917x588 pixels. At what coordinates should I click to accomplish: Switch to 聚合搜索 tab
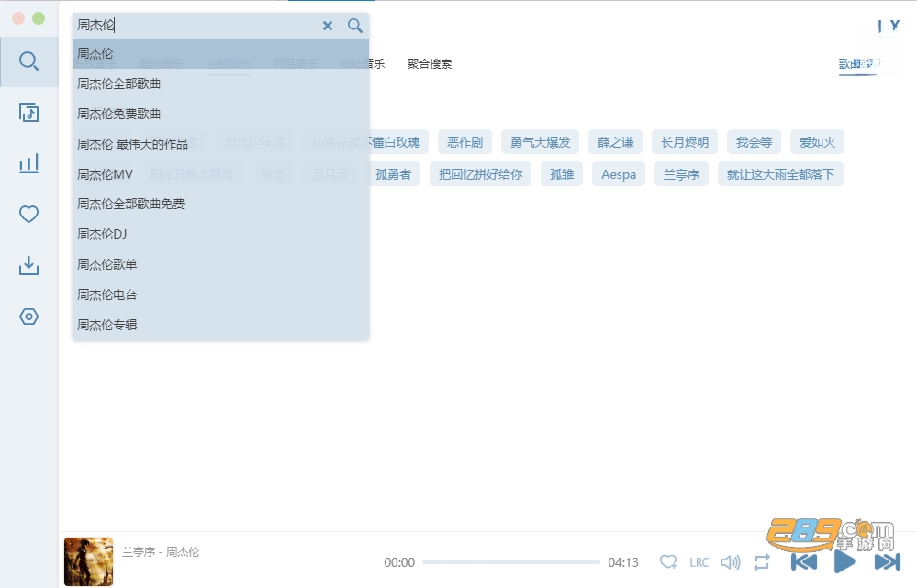point(430,63)
